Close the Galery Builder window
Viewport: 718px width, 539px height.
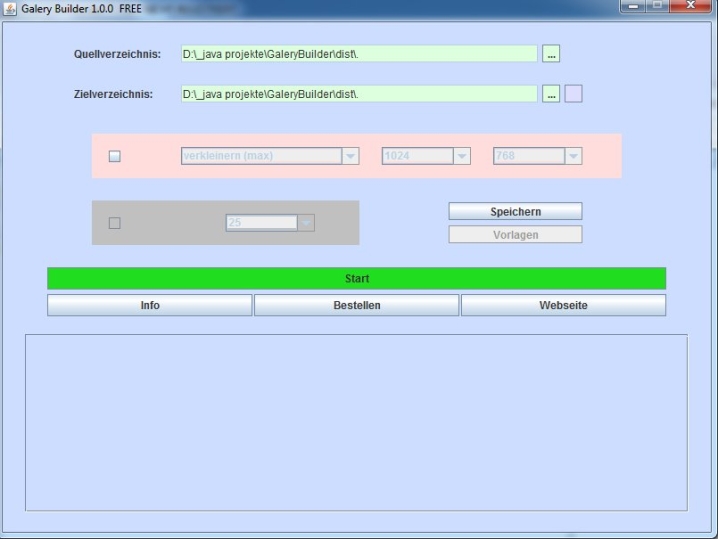click(x=688, y=9)
